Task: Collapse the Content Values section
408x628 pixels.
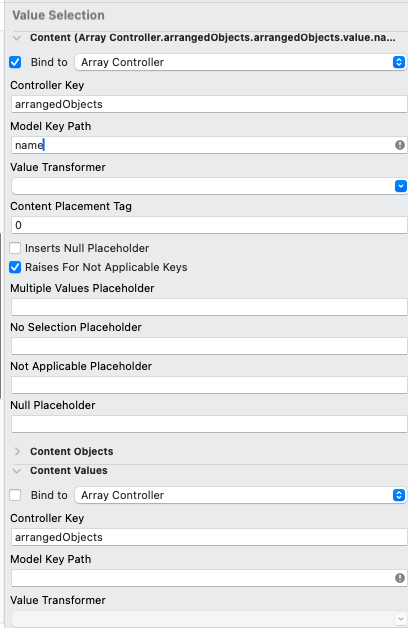Action: pos(17,471)
